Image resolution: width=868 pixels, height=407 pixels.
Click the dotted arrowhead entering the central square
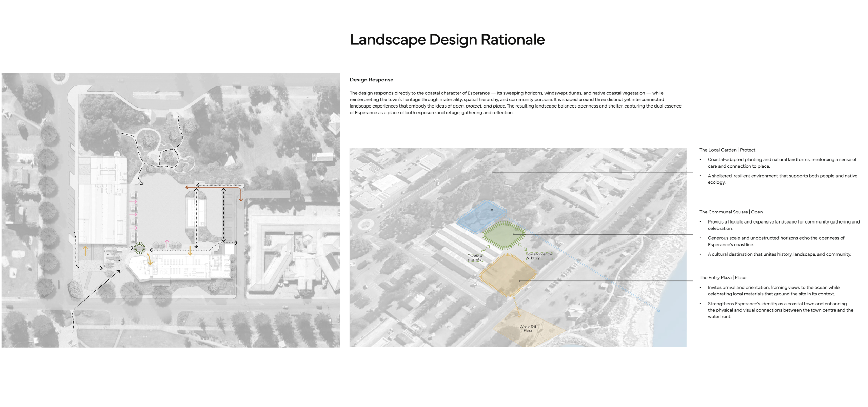click(142, 183)
